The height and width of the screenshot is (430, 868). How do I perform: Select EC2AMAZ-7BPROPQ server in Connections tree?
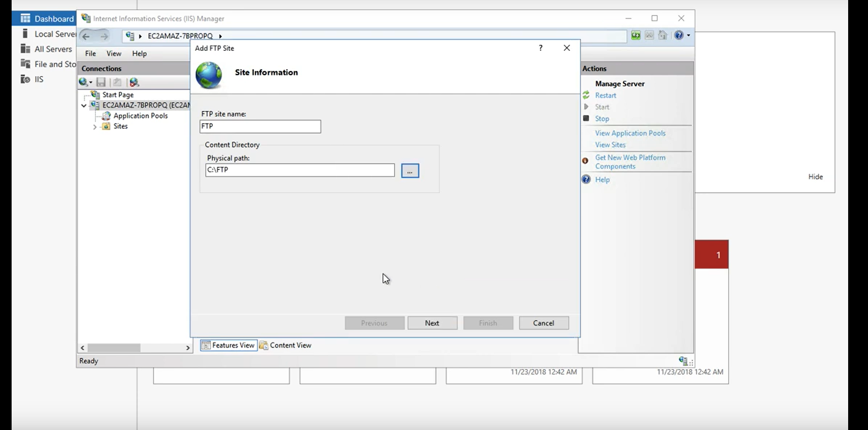click(x=146, y=105)
